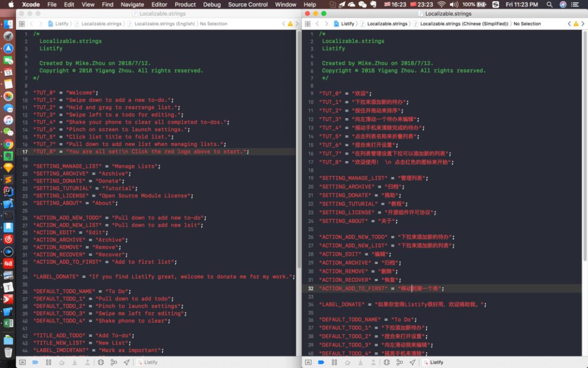
Task: Hide the debug area in left window
Action: (22, 363)
